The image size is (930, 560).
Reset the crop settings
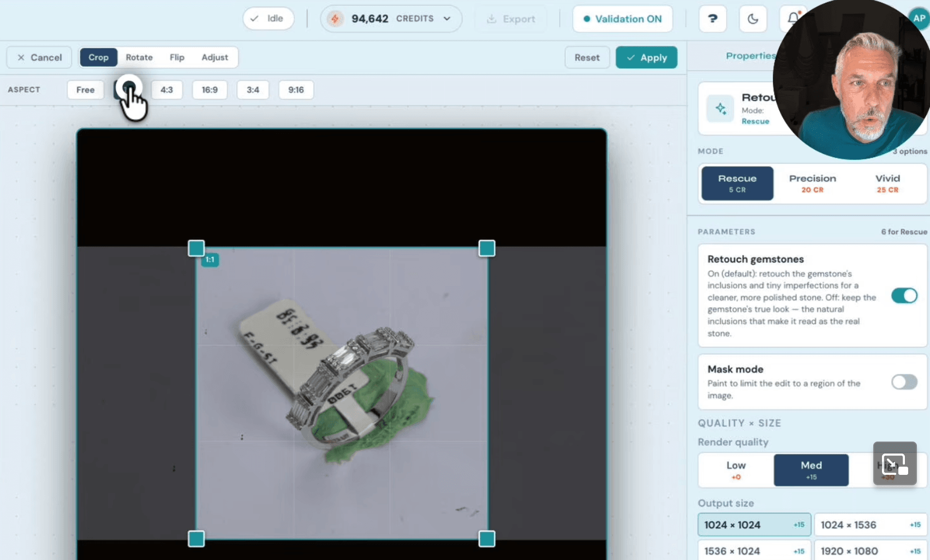(x=587, y=57)
